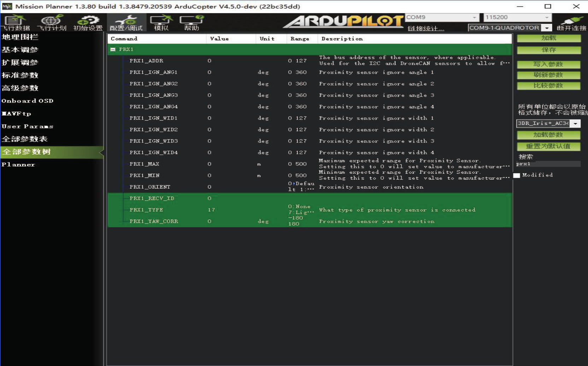Open the 初始设置 initial setup icon

coord(88,23)
